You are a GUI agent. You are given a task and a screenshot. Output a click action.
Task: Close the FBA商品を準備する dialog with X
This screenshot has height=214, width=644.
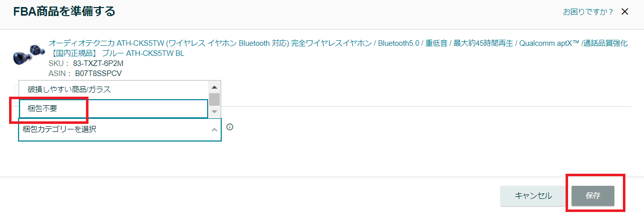pos(625,12)
